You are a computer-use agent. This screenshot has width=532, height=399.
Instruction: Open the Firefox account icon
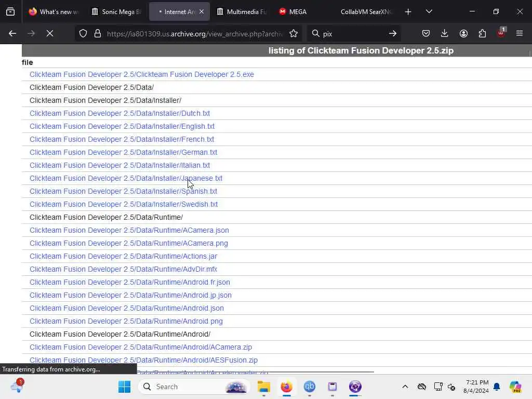[463, 33]
